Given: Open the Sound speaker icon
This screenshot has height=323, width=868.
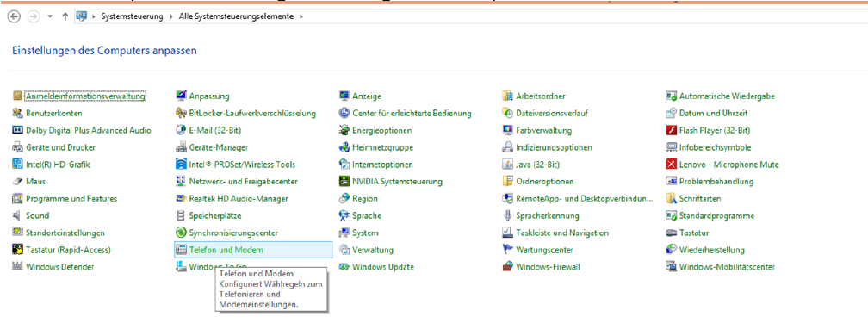Looking at the screenshot, I should (16, 215).
